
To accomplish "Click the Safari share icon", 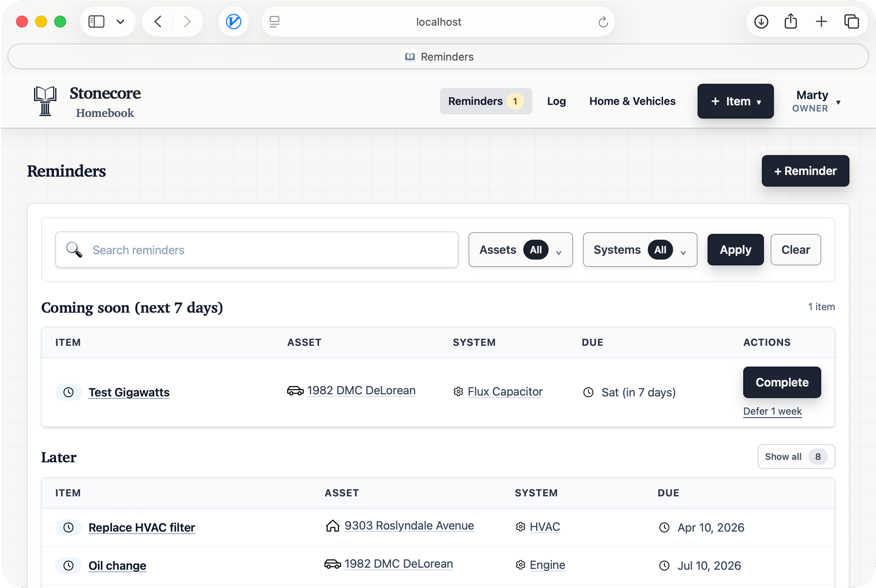I will pos(791,22).
